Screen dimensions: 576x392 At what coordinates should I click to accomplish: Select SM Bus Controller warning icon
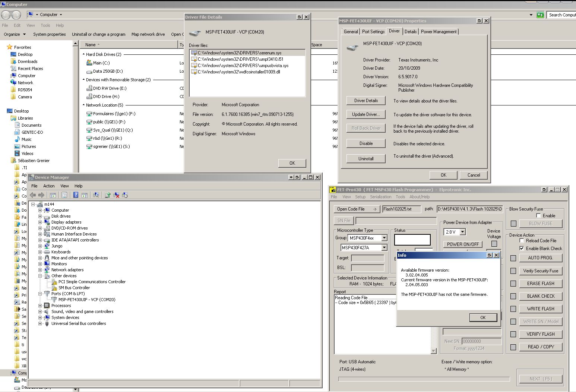54,288
